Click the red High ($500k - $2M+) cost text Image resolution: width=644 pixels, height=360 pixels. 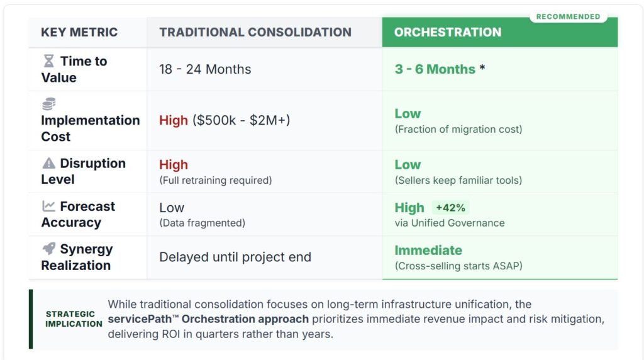click(225, 120)
